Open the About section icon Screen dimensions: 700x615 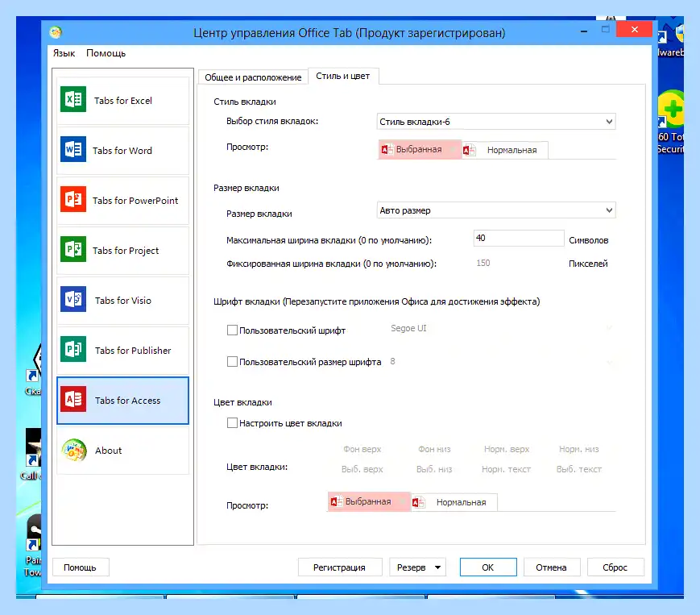74,450
